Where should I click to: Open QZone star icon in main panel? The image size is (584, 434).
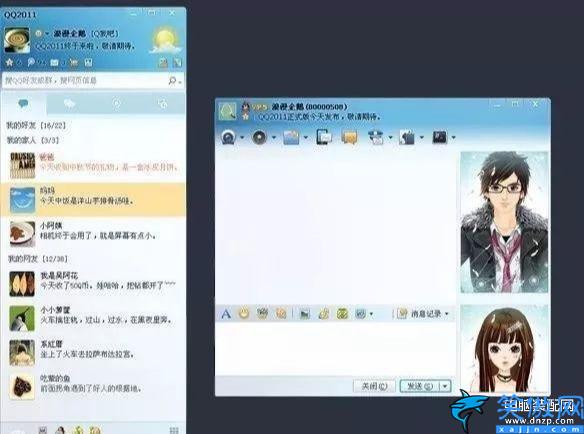(x=9, y=63)
